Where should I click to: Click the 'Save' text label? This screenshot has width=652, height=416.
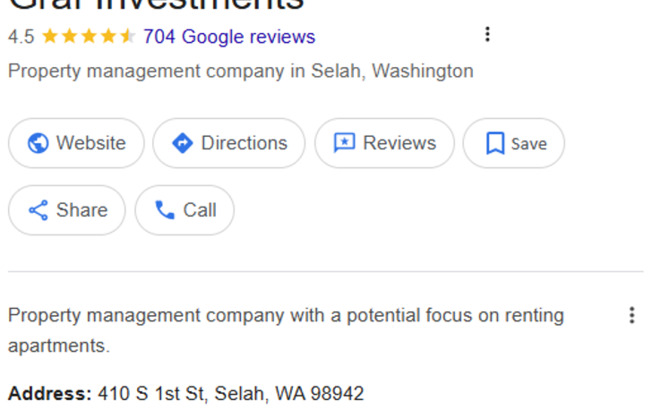[x=529, y=143]
